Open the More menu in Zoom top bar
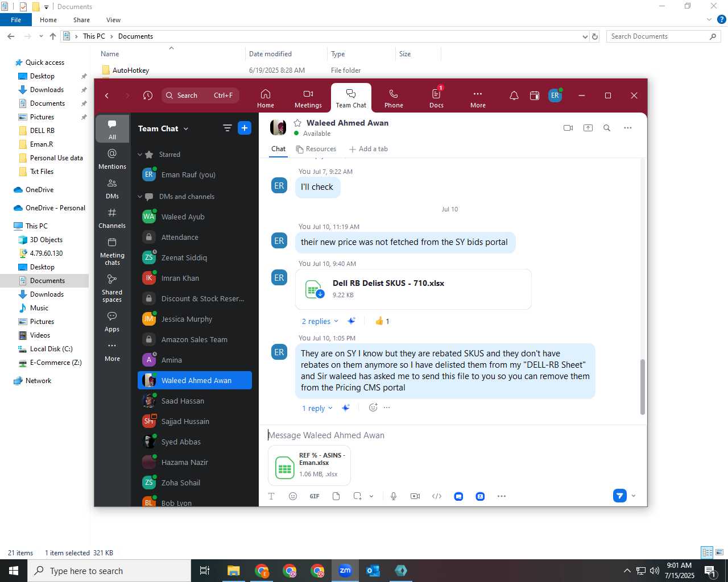Viewport: 728px width, 582px height. (x=478, y=98)
